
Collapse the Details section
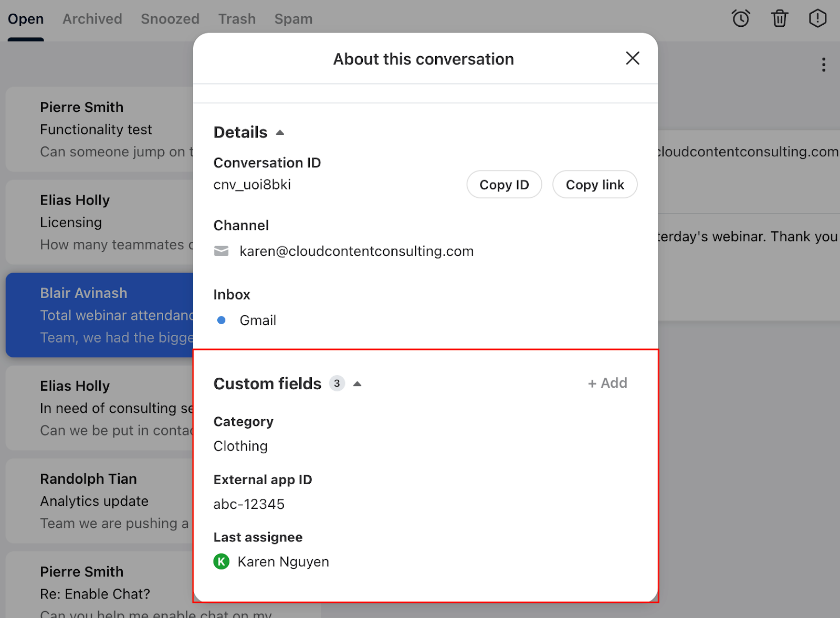point(280,132)
